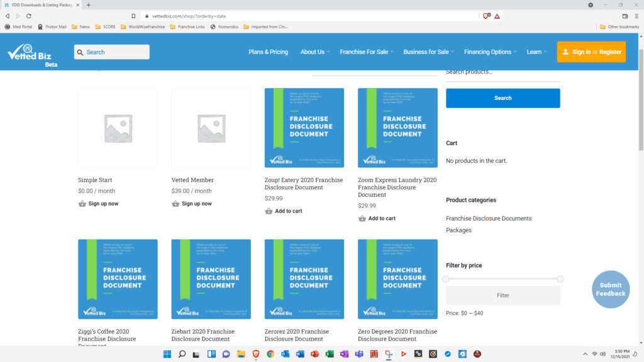Open the Simple Start product title
This screenshot has height=362, width=644.
95,180
